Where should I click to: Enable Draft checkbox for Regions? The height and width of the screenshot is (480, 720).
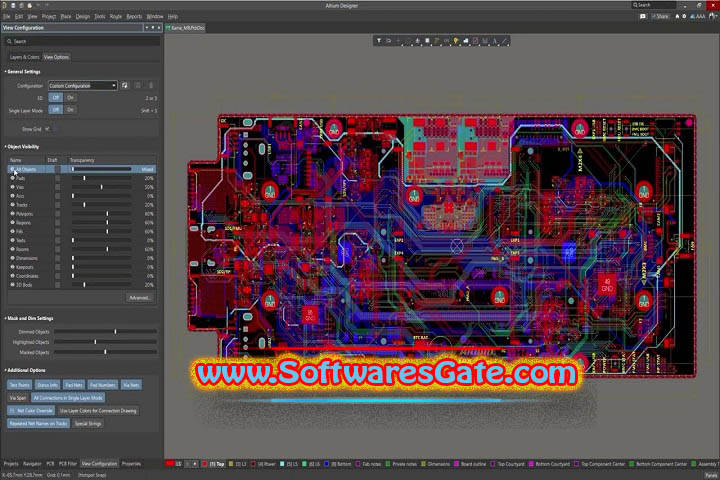pos(57,223)
